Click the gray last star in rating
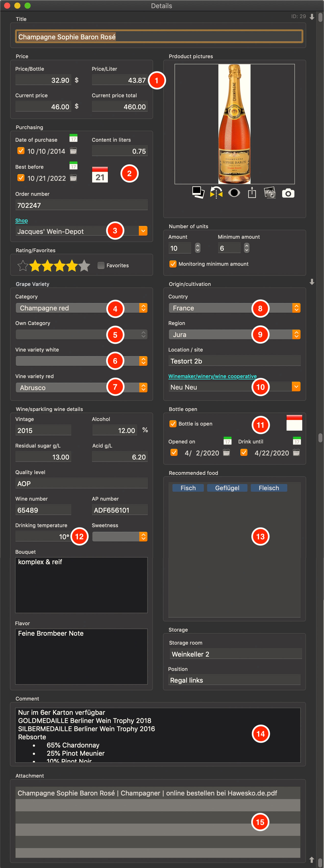Screen dimensions: 324x868 tap(84, 266)
